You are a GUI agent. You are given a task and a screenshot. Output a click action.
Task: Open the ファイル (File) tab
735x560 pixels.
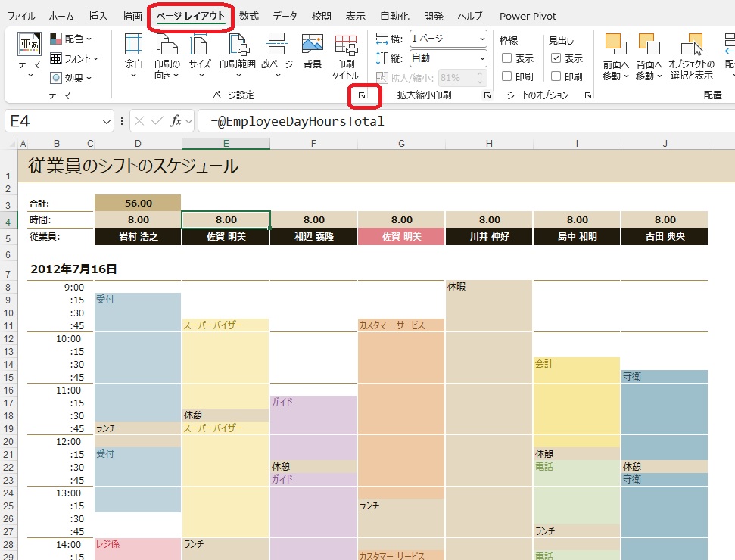(20, 16)
